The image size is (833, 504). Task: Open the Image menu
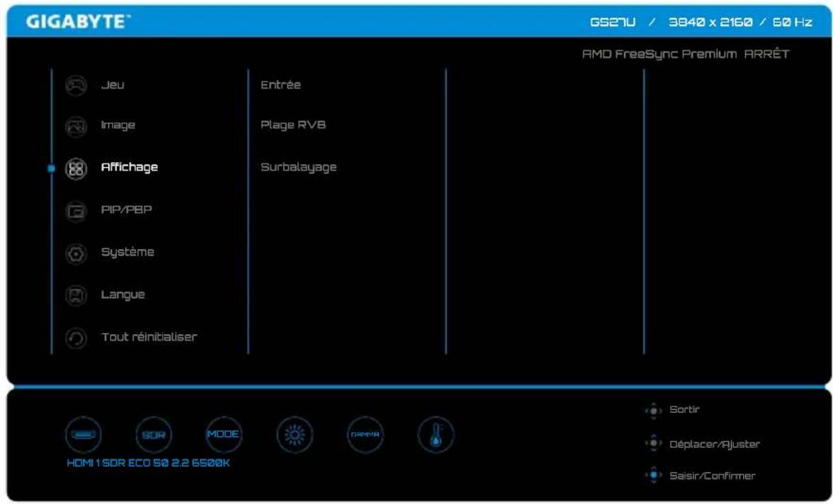pyautogui.click(x=118, y=125)
